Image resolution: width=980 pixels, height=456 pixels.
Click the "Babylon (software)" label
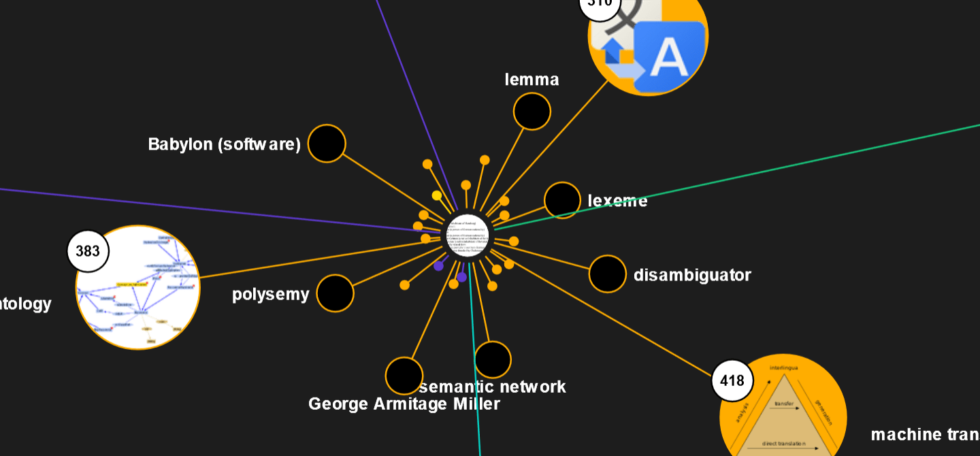[225, 144]
